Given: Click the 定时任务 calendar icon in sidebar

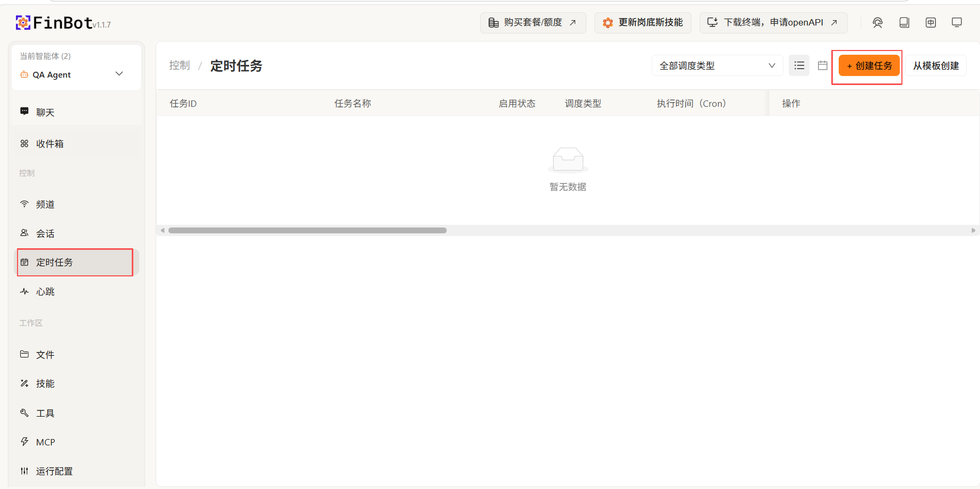Looking at the screenshot, I should click(x=24, y=262).
